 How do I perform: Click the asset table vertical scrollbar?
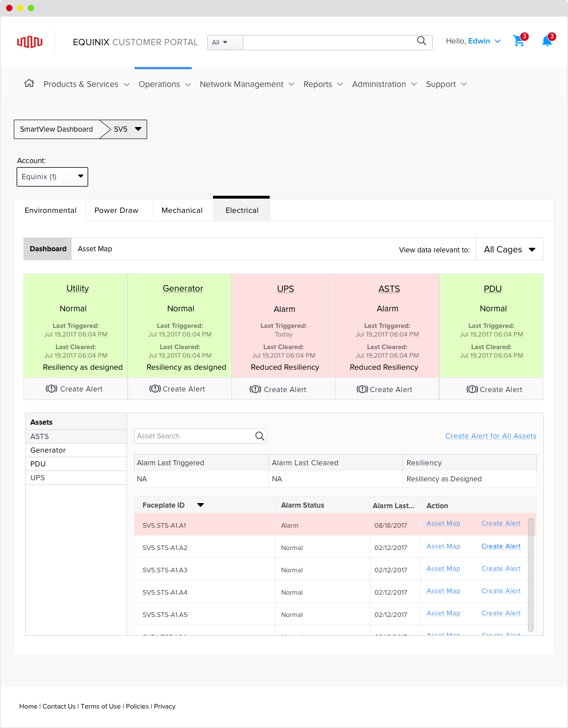pos(531,575)
